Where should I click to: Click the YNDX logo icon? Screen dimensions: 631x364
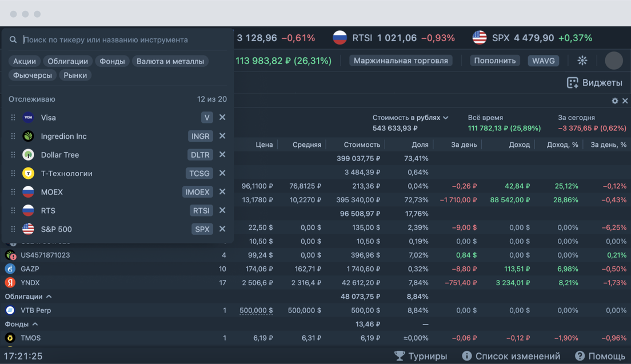(10, 282)
